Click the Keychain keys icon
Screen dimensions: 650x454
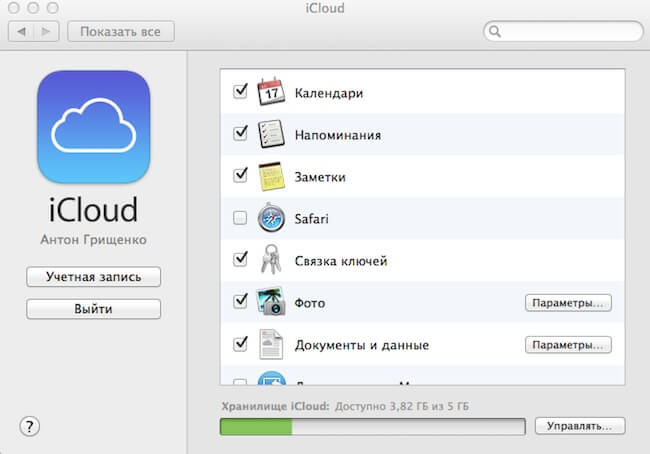(271, 260)
